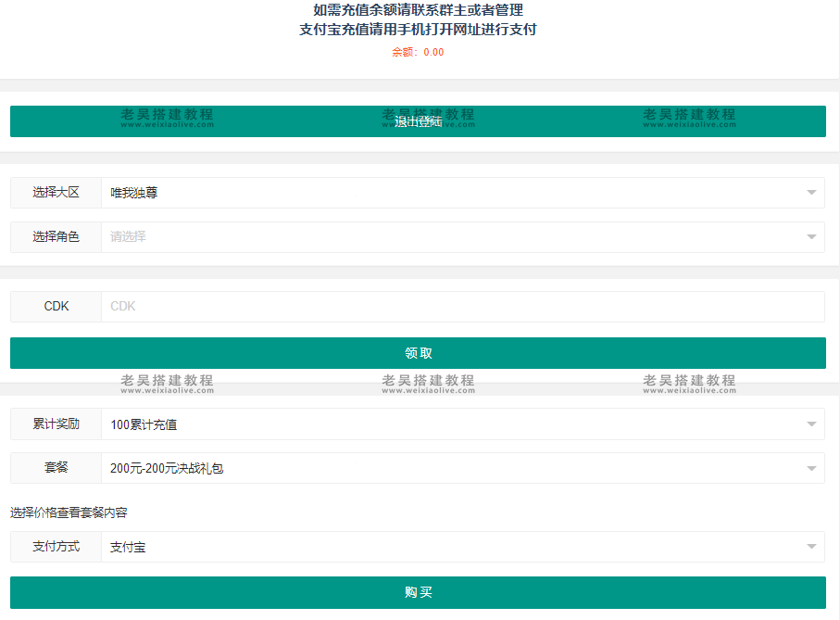Expand the chevron on the 选择角色 field
This screenshot has width=840, height=620.
810,237
